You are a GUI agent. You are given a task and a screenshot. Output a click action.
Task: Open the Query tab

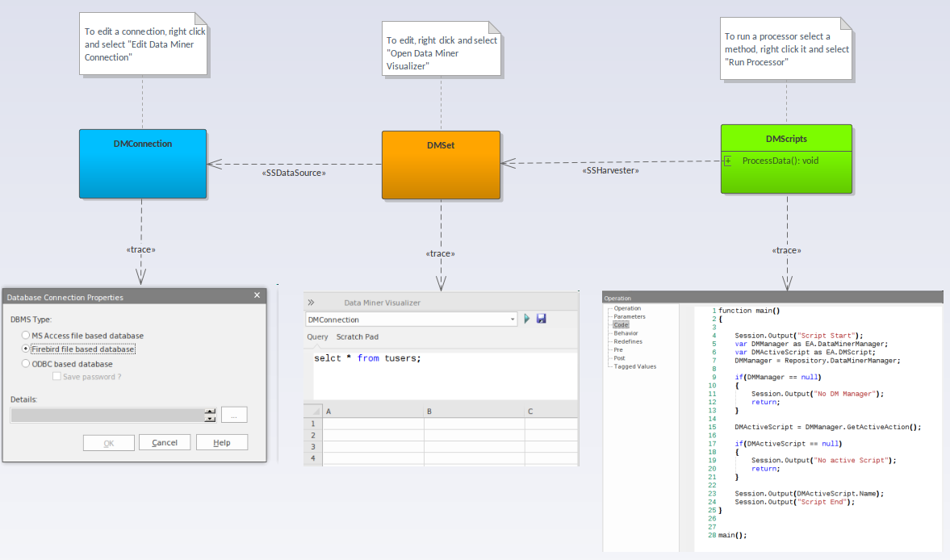[317, 337]
